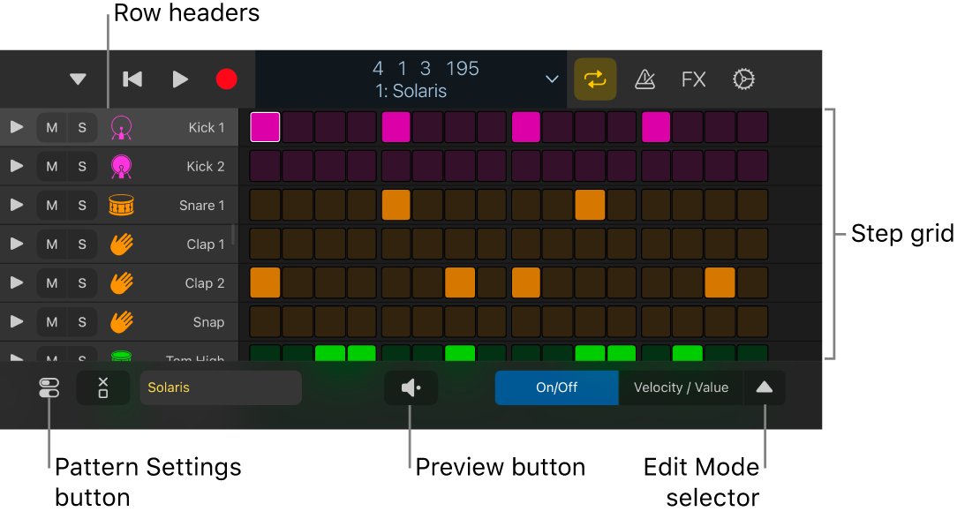Solo the Clap 2 row
Screen dimensions: 980x519
point(82,282)
